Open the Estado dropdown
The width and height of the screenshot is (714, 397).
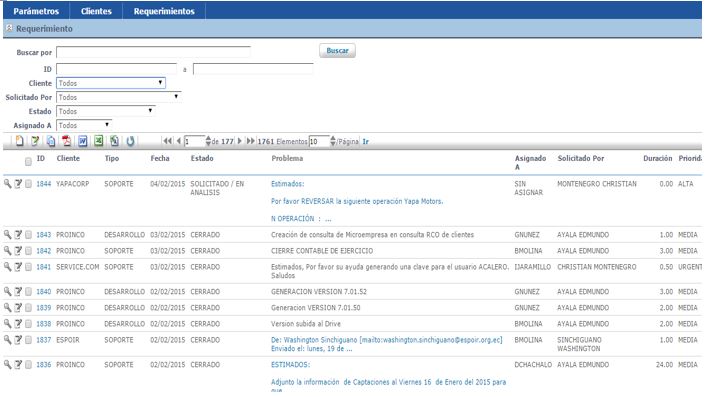(106, 111)
